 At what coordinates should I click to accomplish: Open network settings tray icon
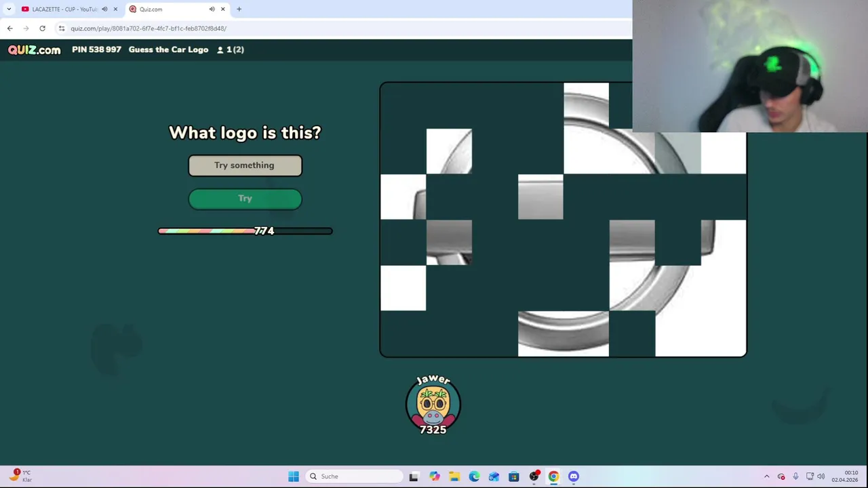coord(810,476)
